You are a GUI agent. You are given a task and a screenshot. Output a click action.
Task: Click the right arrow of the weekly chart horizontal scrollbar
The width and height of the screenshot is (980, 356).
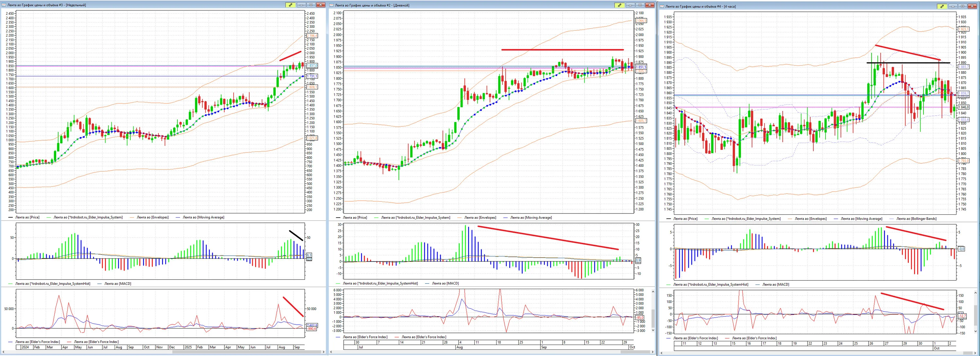pyautogui.click(x=323, y=352)
